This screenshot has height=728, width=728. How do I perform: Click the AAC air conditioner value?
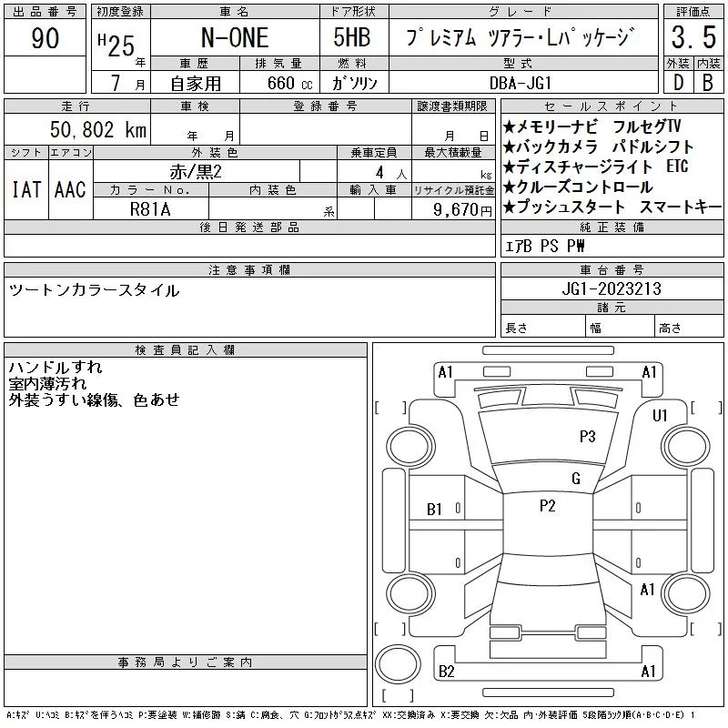tap(70, 189)
